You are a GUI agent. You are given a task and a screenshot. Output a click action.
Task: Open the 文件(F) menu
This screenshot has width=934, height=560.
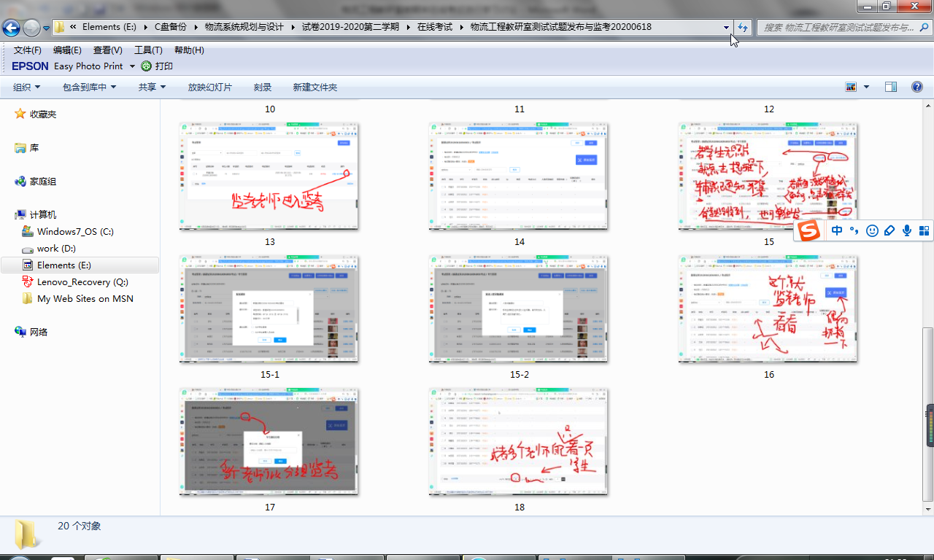[28, 50]
